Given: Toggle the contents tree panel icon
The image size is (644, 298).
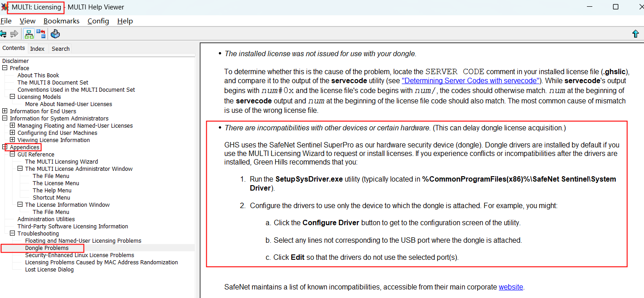Looking at the screenshot, I should pyautogui.click(x=29, y=34).
